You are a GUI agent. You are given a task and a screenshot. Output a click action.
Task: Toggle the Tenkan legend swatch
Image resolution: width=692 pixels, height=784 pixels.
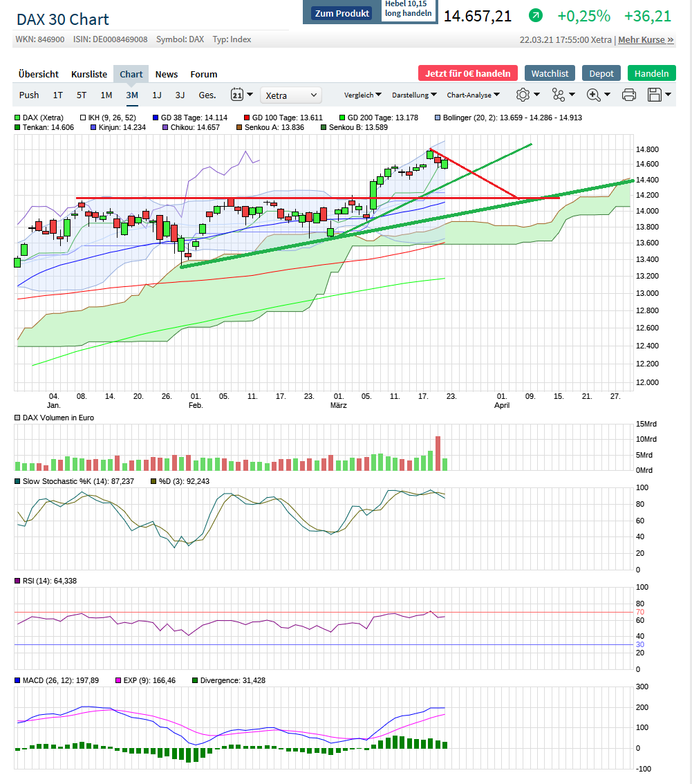[17, 127]
